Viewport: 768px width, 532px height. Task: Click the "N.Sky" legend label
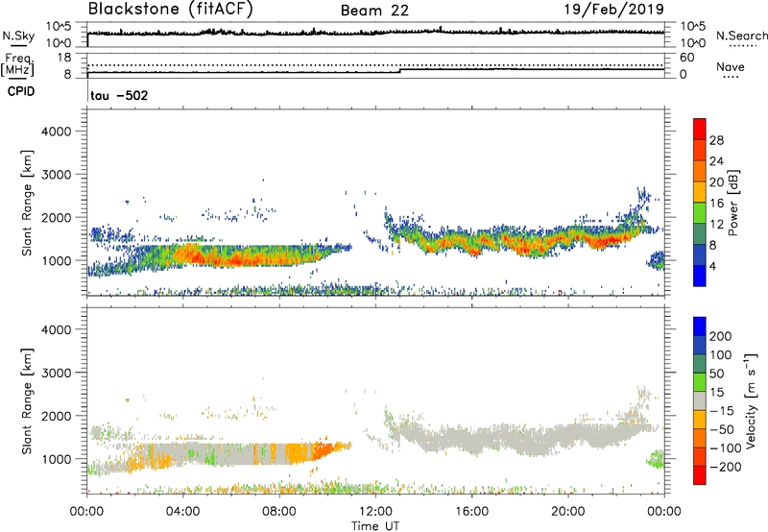[x=18, y=36]
